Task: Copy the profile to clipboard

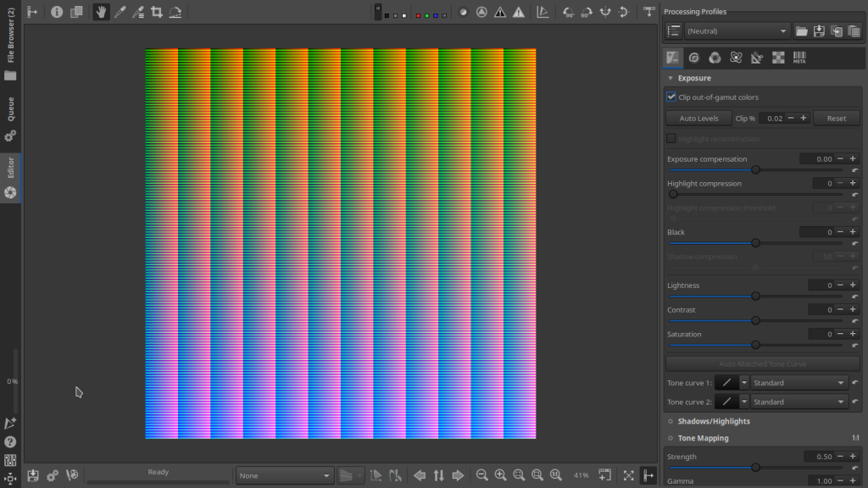Action: point(837,31)
